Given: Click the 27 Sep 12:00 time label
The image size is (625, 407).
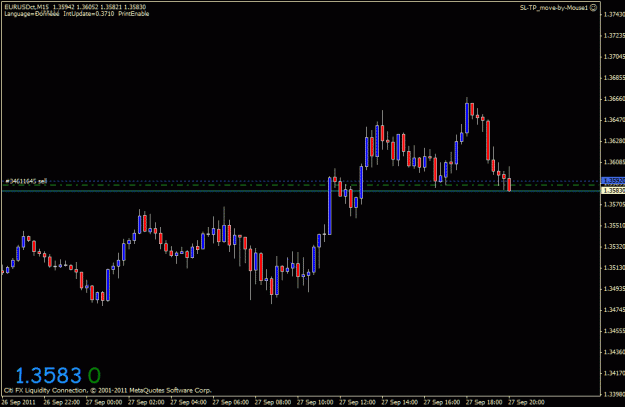Looking at the screenshot, I should 357,402.
